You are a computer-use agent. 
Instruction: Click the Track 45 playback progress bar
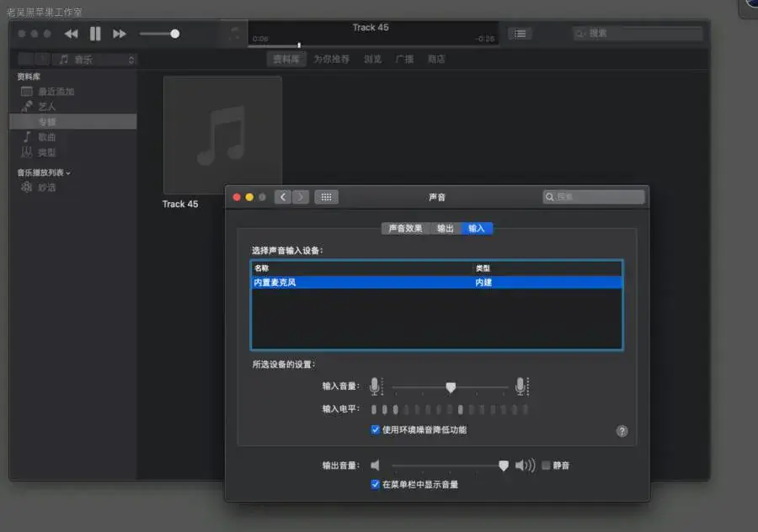[373, 45]
